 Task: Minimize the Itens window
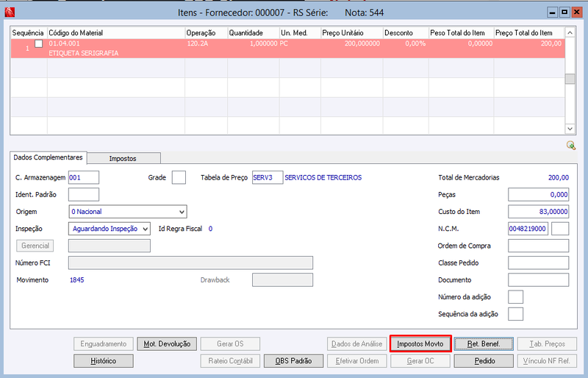click(552, 13)
